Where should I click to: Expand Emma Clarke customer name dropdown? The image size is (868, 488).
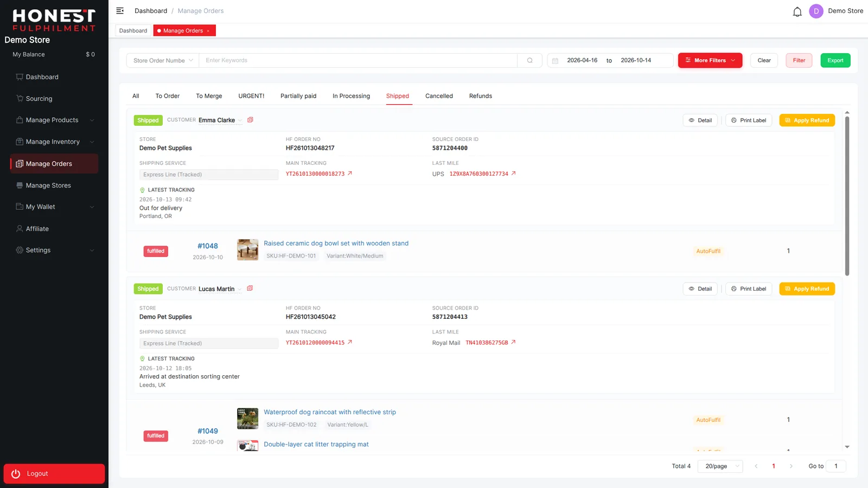click(x=240, y=120)
